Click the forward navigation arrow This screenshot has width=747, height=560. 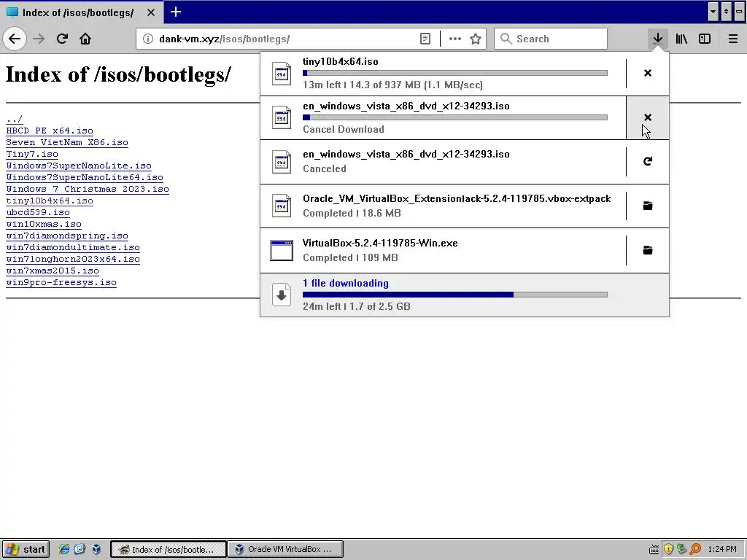pyautogui.click(x=39, y=39)
